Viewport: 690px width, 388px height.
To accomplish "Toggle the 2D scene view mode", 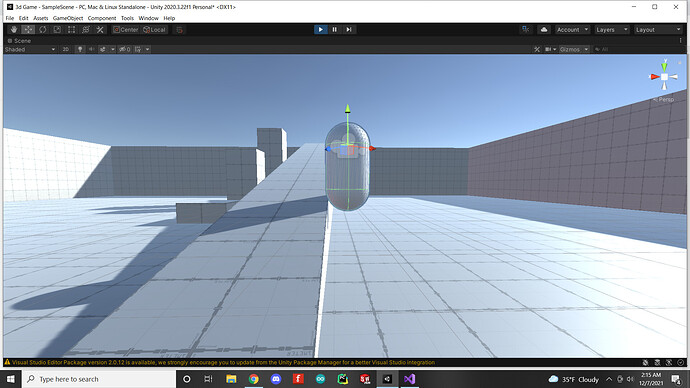I will (x=66, y=49).
